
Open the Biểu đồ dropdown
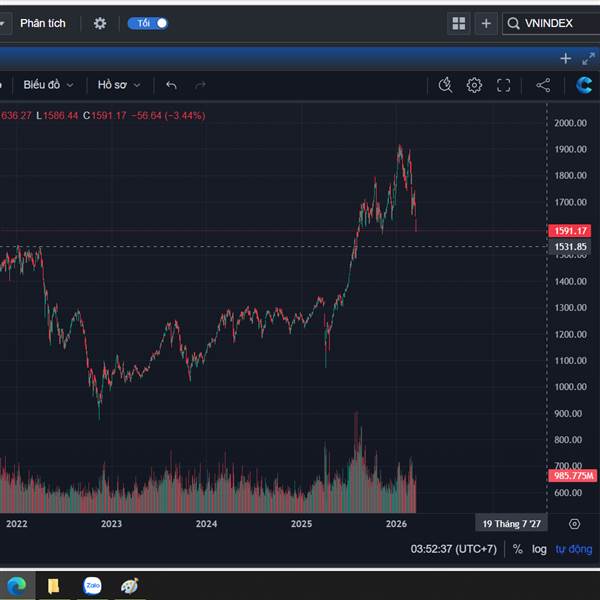48,85
